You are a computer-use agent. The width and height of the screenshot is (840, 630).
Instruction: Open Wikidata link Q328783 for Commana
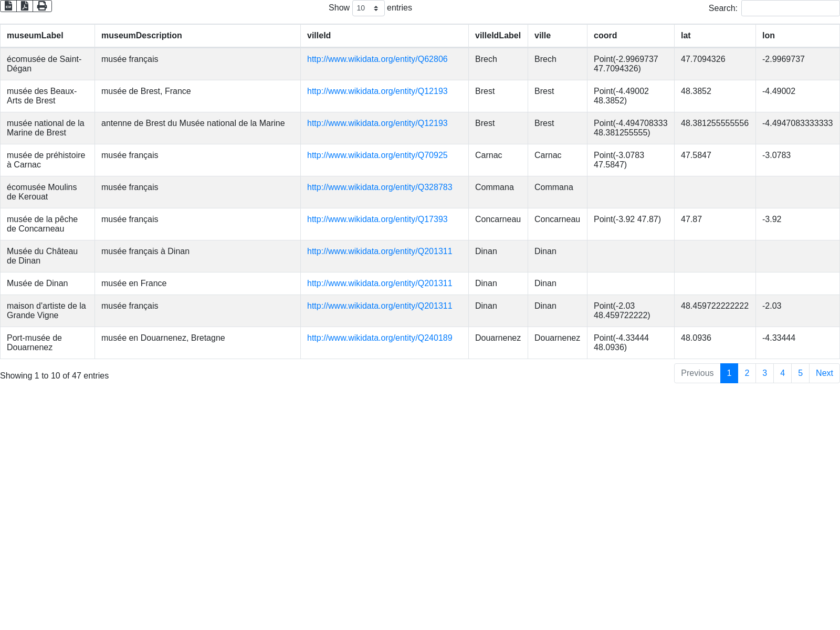[379, 187]
